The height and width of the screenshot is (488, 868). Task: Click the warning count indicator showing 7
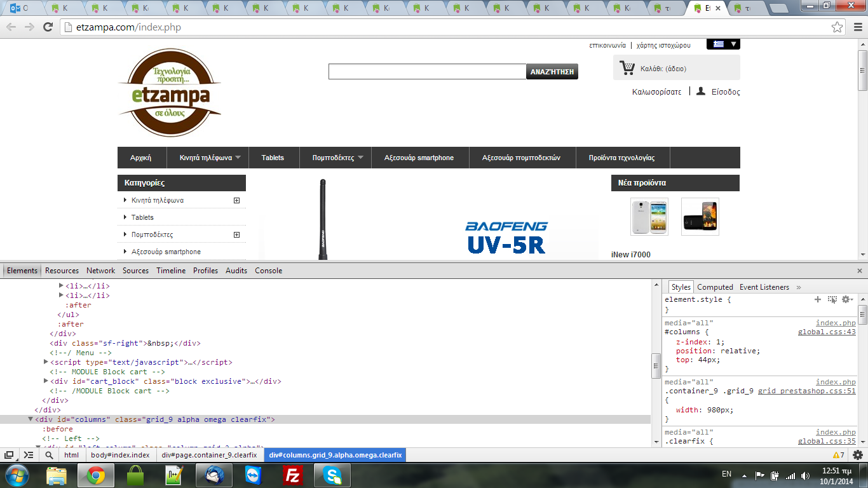point(839,455)
